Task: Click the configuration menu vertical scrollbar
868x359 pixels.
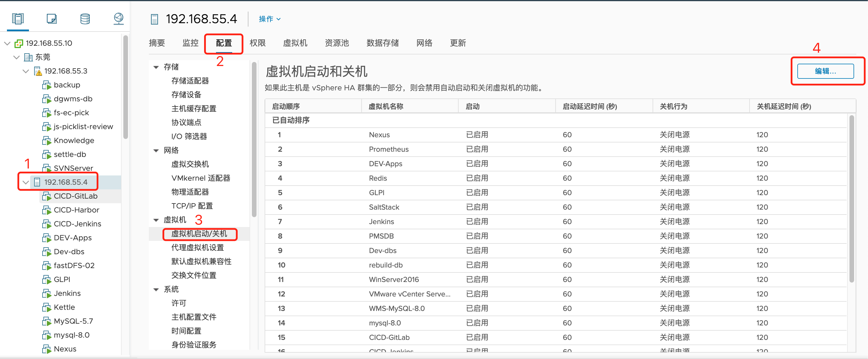Action: click(x=254, y=140)
